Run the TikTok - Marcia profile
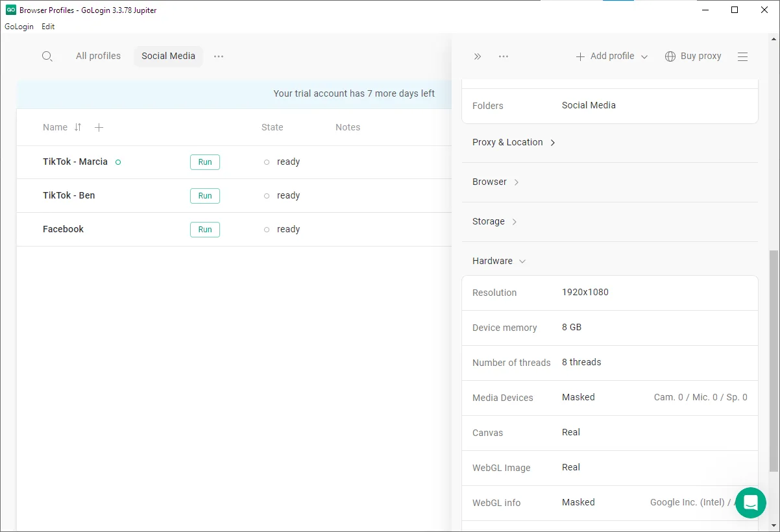 205,162
